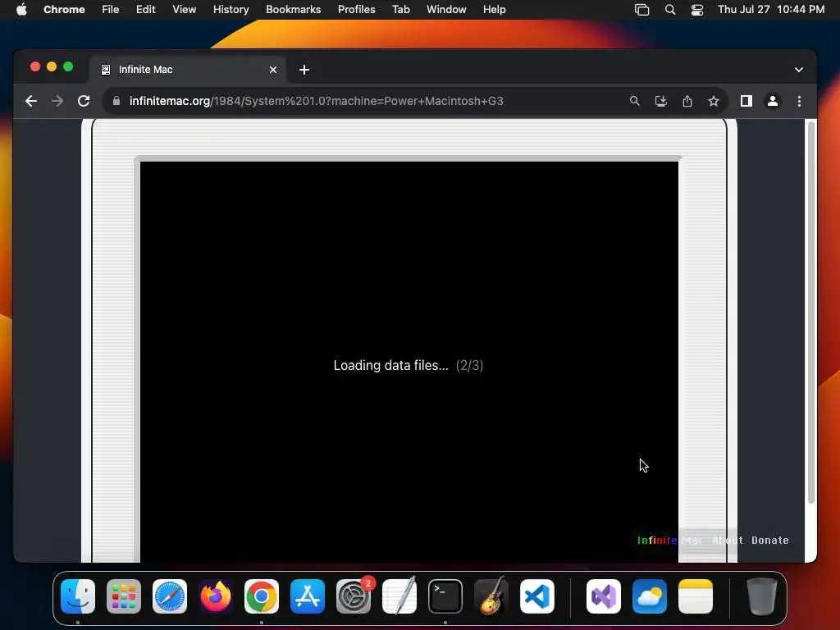Close the Infinite Mac tab
The height and width of the screenshot is (630, 840).
tap(273, 70)
